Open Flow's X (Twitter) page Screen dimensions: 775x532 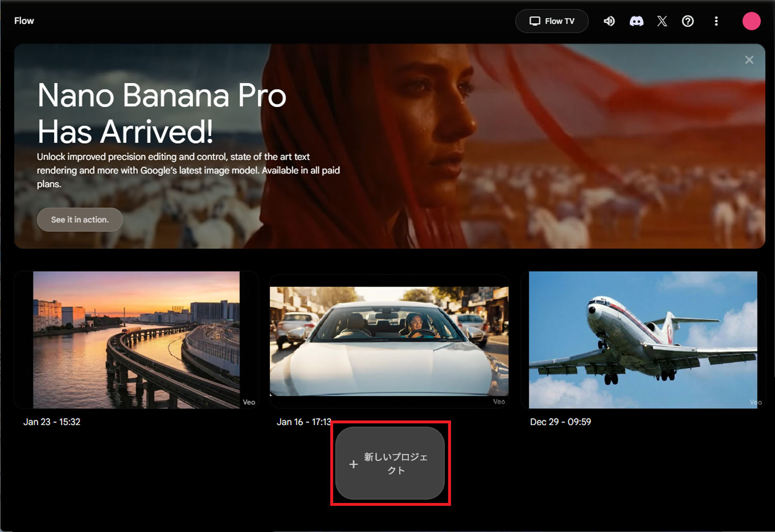pos(662,21)
